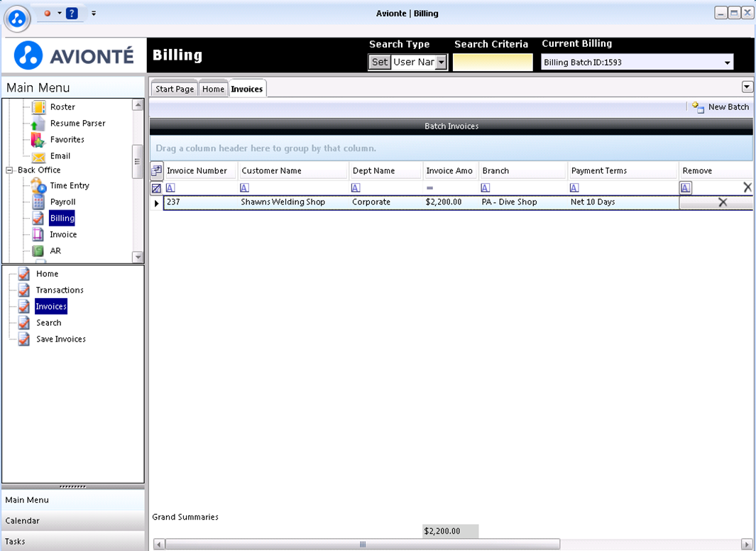The height and width of the screenshot is (551, 756).
Task: Click the Set button under Search Type
Action: [380, 62]
